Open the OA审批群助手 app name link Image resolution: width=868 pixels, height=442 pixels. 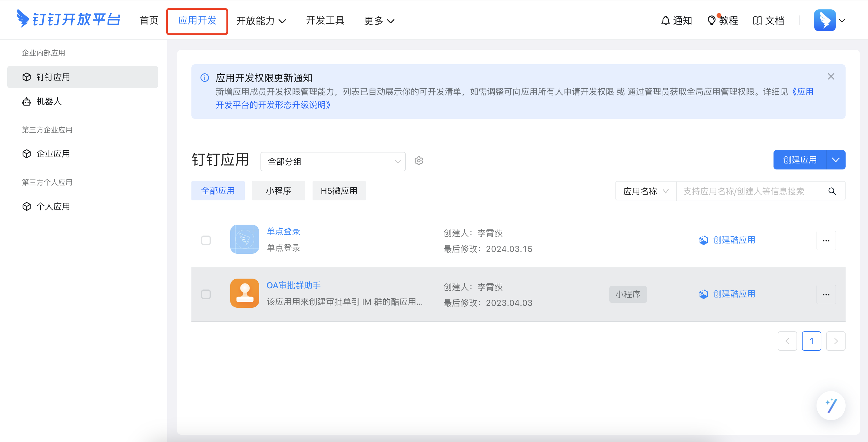293,286
